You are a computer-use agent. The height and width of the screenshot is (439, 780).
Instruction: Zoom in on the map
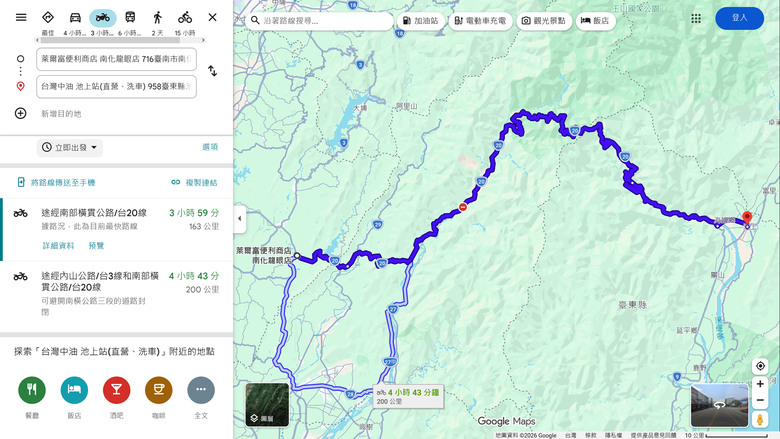760,384
